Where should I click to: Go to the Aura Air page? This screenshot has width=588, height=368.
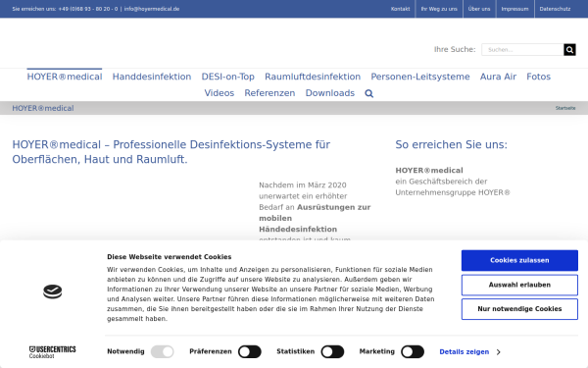tap(499, 77)
